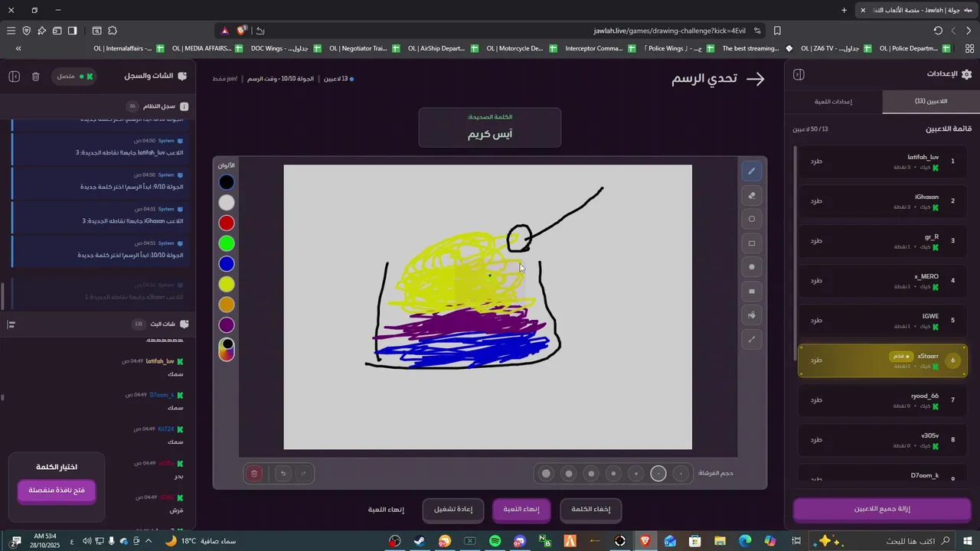Expand hidden bookmarks chevron
This screenshot has height=551, width=980.
18,48
